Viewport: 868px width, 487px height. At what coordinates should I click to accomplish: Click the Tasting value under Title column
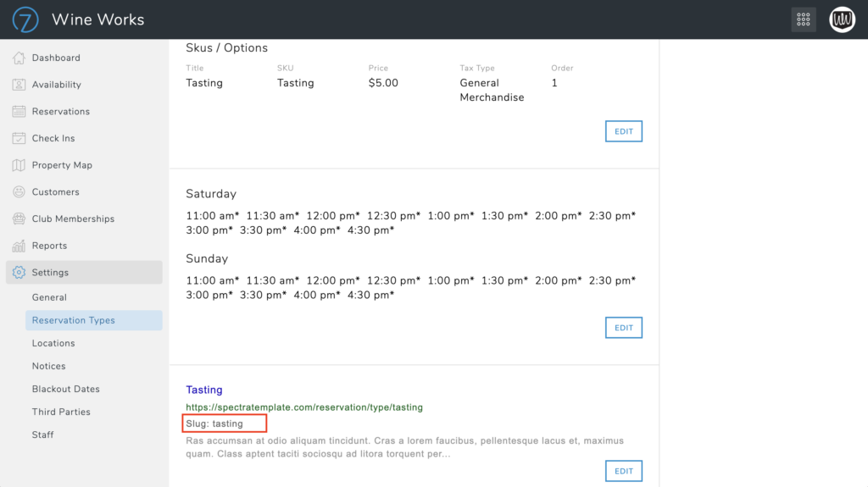tap(204, 83)
